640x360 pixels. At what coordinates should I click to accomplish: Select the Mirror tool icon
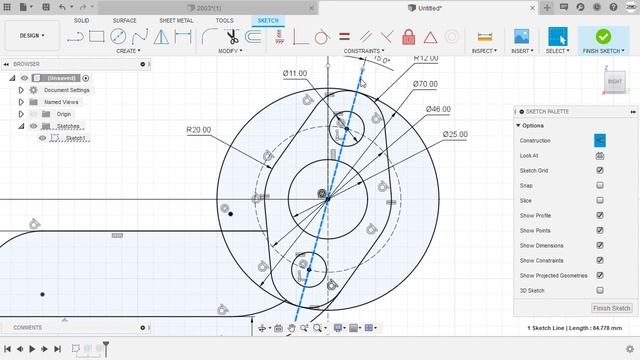(x=161, y=37)
